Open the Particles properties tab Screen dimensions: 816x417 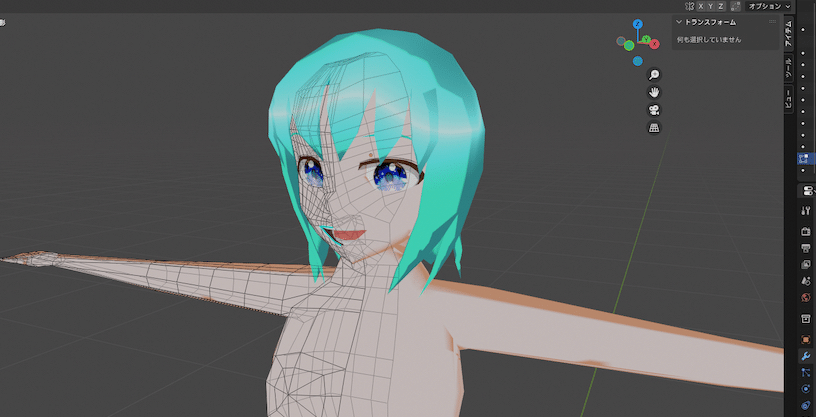point(806,372)
